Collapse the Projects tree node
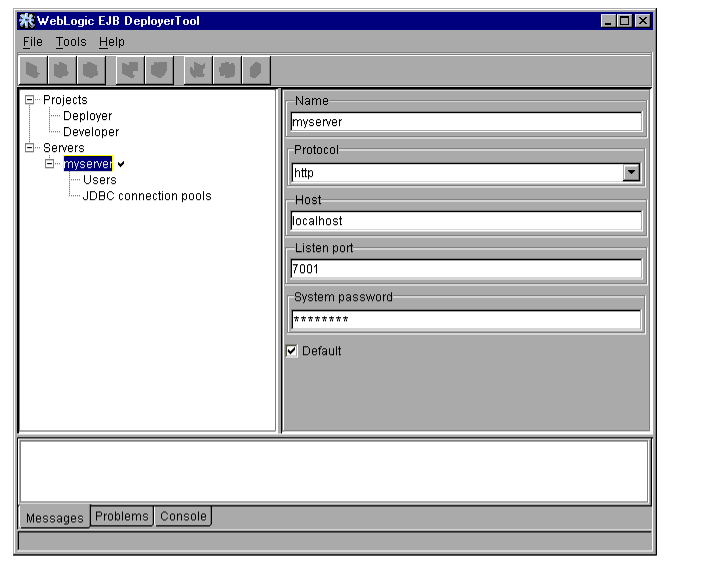 (30, 100)
